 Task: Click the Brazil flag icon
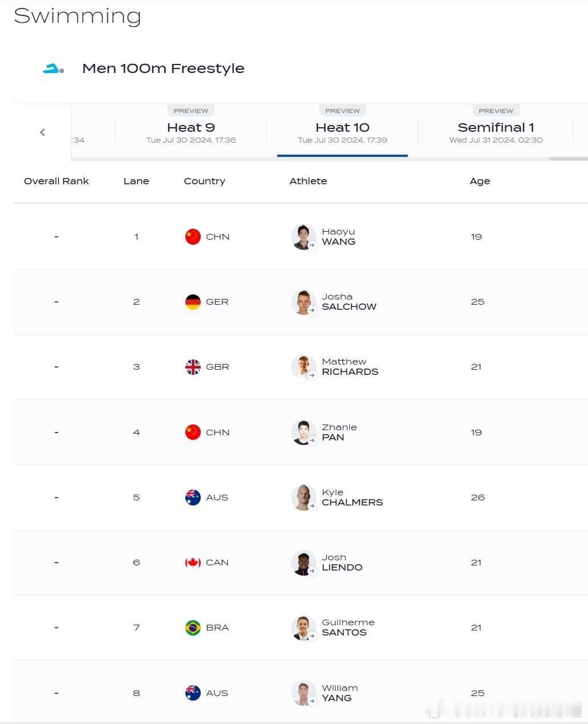[193, 628]
